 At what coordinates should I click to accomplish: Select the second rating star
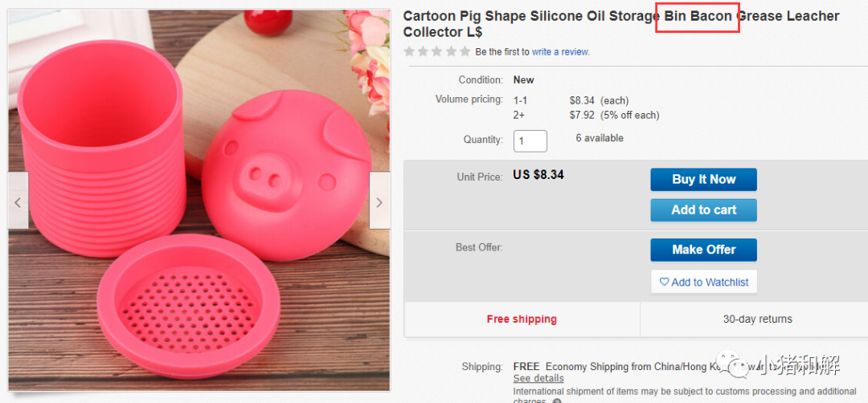pos(424,51)
